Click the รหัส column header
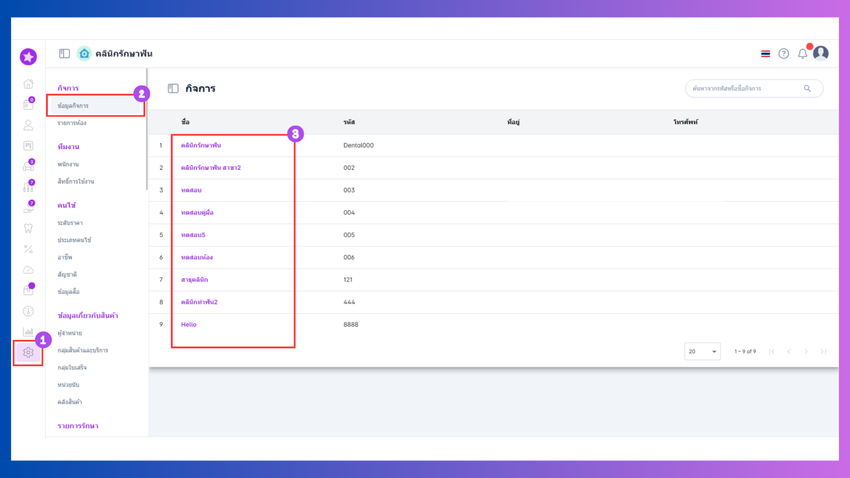Viewport: 850px width, 478px height. (x=349, y=122)
